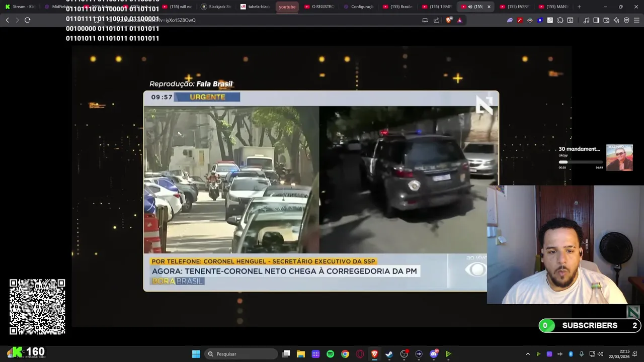Open the browser extensions puzzle icon
This screenshot has height=362, width=644.
560,20
